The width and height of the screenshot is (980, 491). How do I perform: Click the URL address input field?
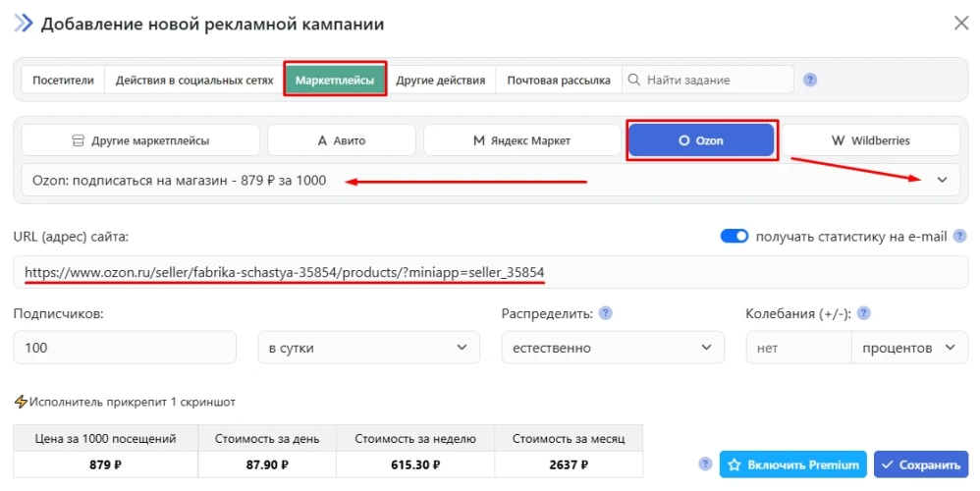[489, 272]
